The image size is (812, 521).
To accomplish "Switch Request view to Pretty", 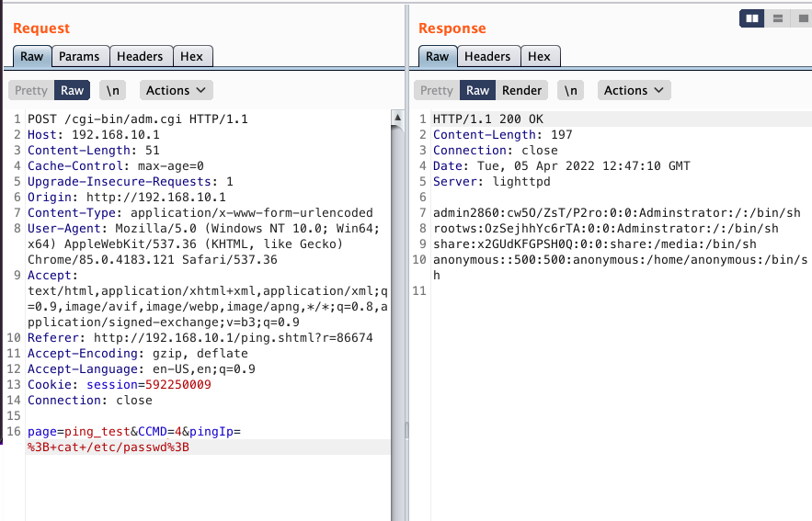I will (31, 90).
